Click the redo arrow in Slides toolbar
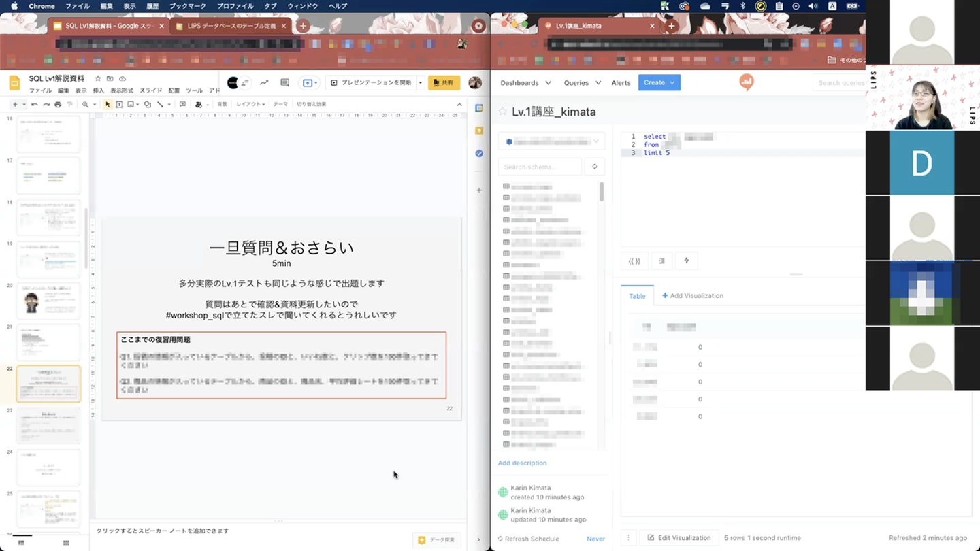The width and height of the screenshot is (980, 551). (46, 105)
